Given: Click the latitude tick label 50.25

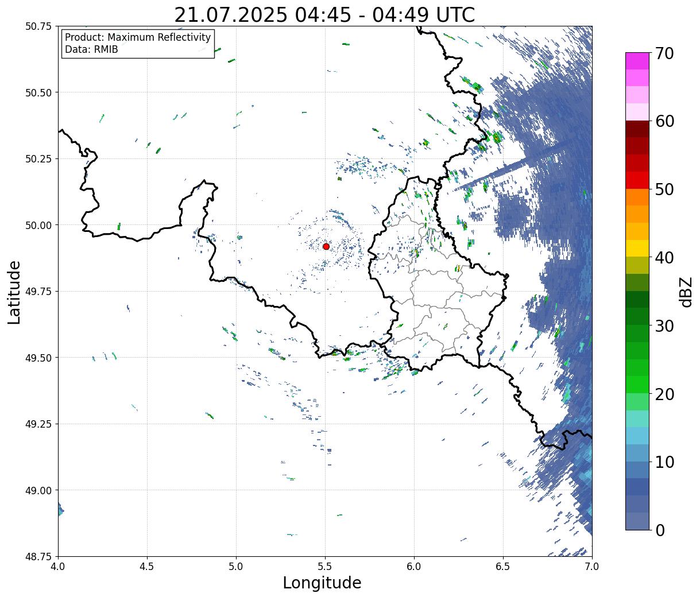Looking at the screenshot, I should pos(38,159).
